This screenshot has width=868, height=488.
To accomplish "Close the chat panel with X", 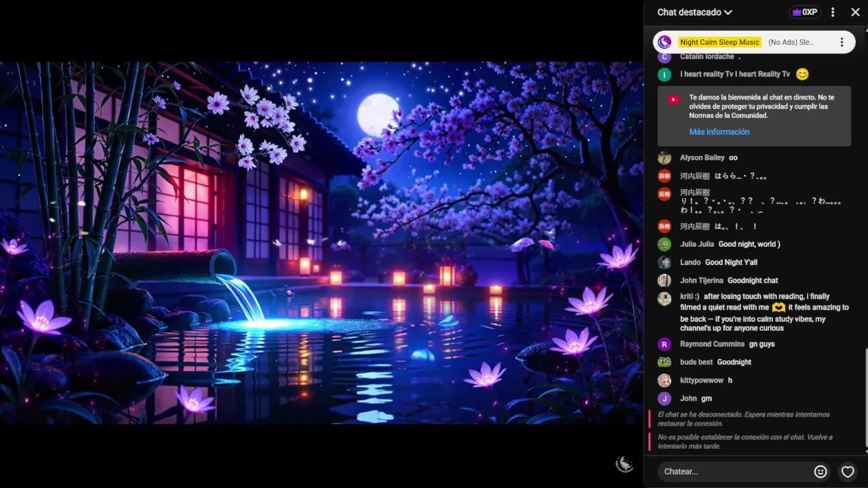I will (855, 12).
